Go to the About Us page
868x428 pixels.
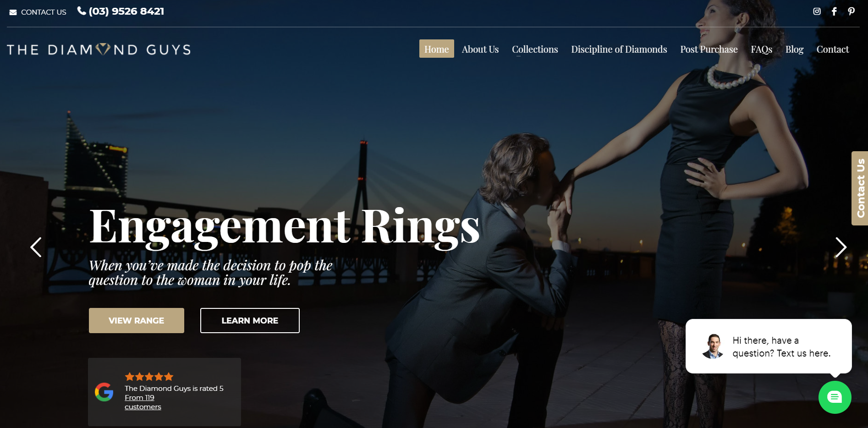[480, 49]
